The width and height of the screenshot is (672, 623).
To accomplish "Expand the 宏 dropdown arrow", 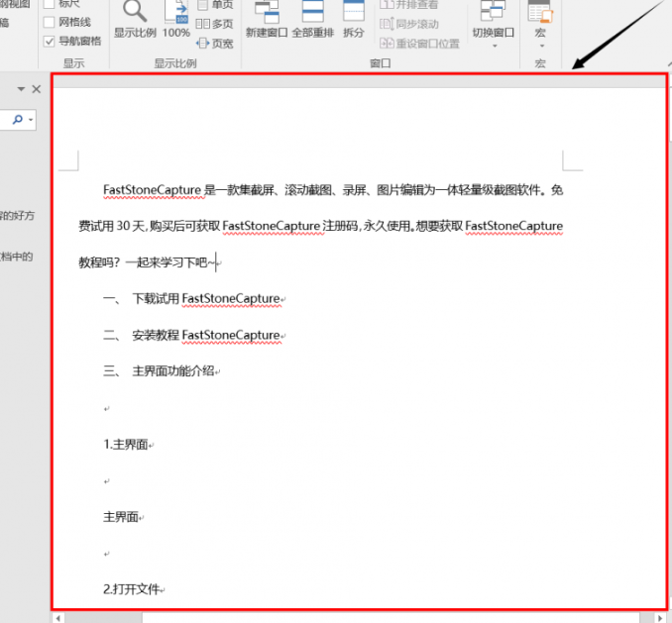I will point(542,46).
